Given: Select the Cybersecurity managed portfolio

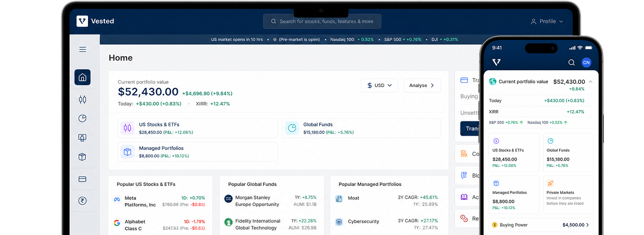Looking at the screenshot, I should [x=386, y=224].
